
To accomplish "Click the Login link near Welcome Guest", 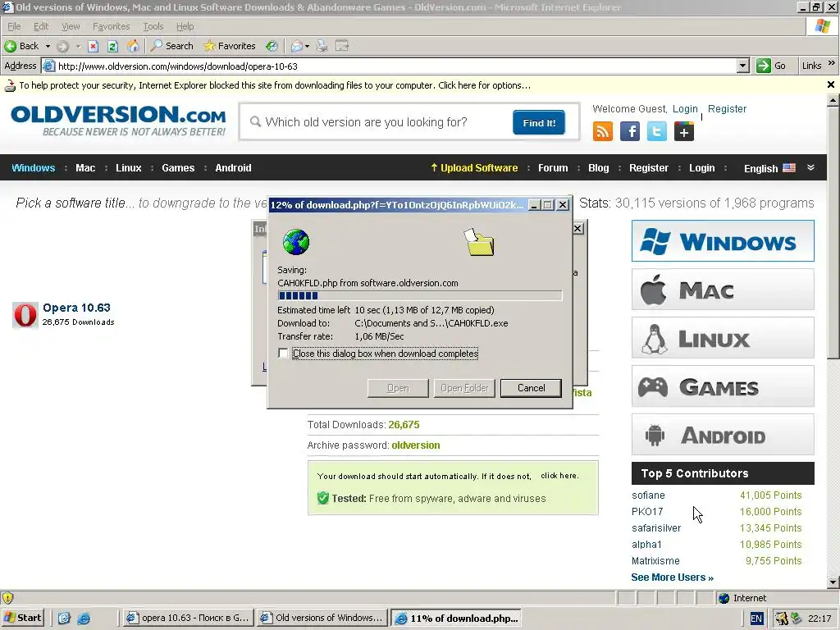I will [x=685, y=109].
